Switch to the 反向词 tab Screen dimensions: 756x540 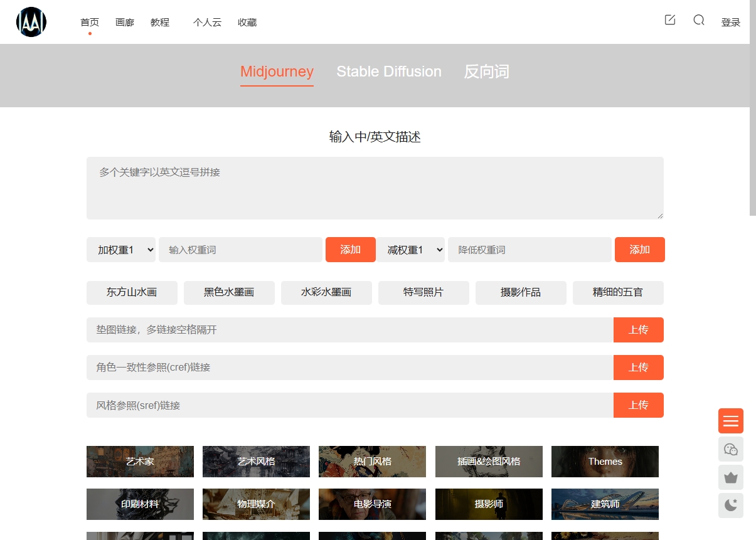click(x=486, y=71)
